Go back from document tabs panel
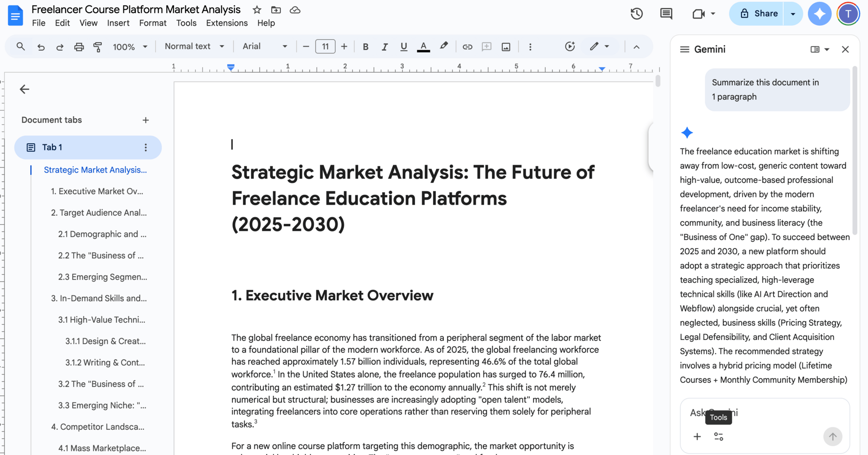Image resolution: width=868 pixels, height=455 pixels. (x=24, y=89)
